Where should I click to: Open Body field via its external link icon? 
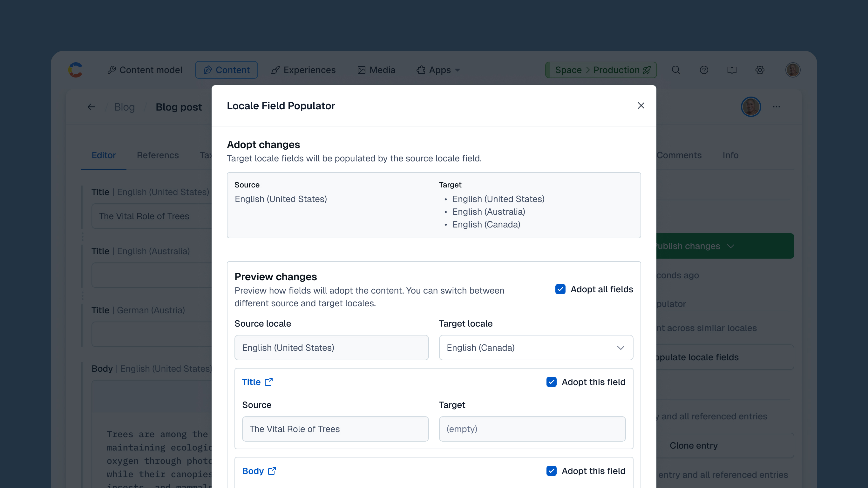coord(272,471)
